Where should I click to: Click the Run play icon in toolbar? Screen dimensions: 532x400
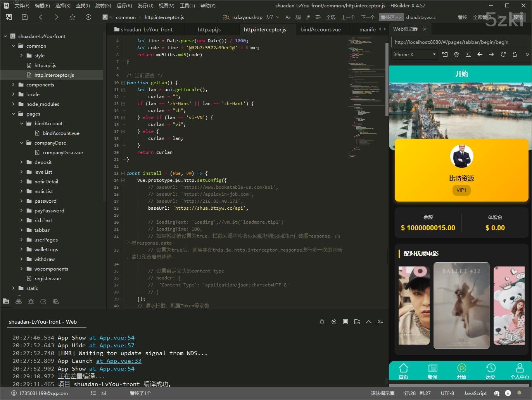tap(88, 17)
